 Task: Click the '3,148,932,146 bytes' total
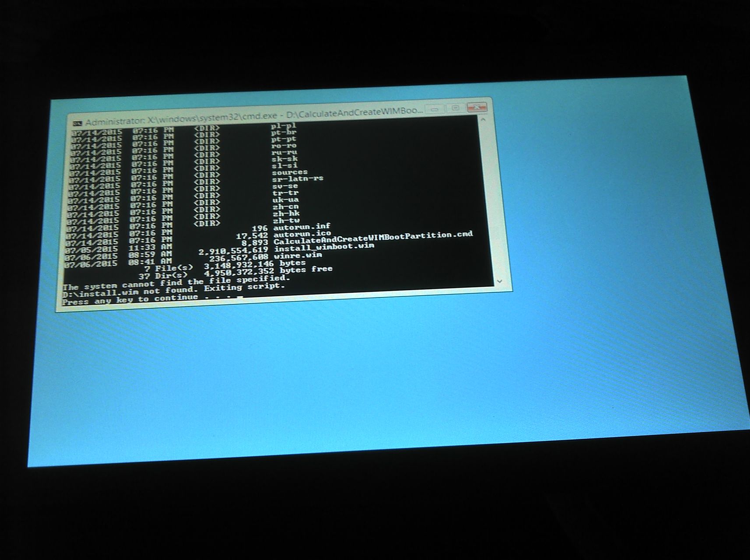255,265
